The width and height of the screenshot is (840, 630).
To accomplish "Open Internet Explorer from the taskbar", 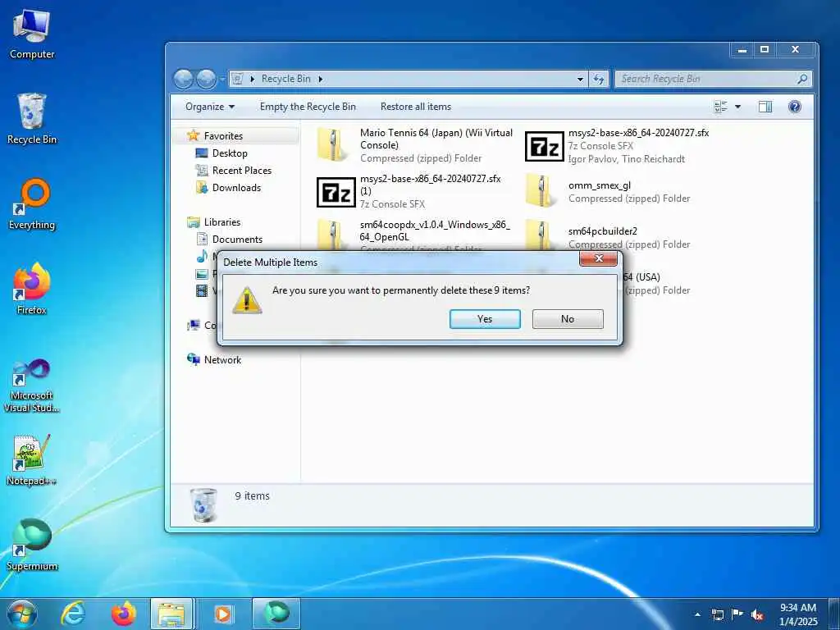I will tap(73, 614).
